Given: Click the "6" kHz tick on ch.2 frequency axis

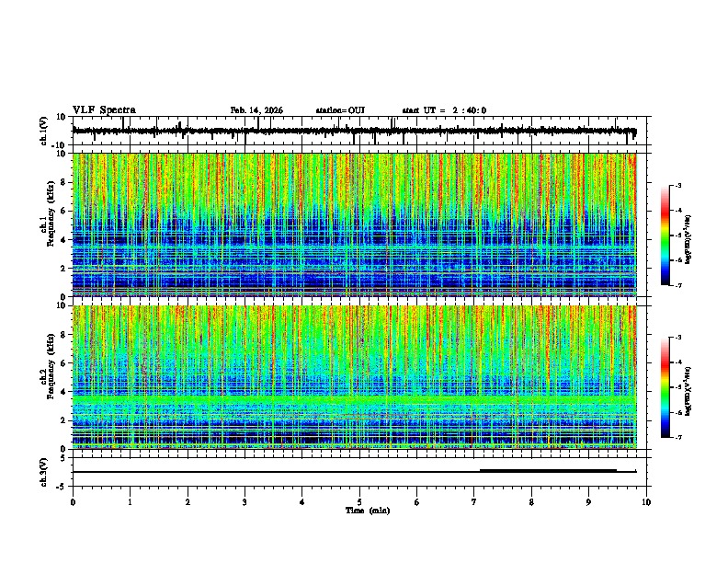Looking at the screenshot, I should (63, 362).
